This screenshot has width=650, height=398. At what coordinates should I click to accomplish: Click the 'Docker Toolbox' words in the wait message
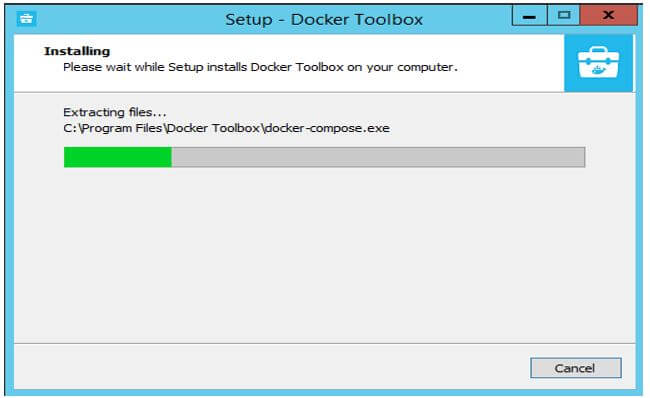pos(297,67)
